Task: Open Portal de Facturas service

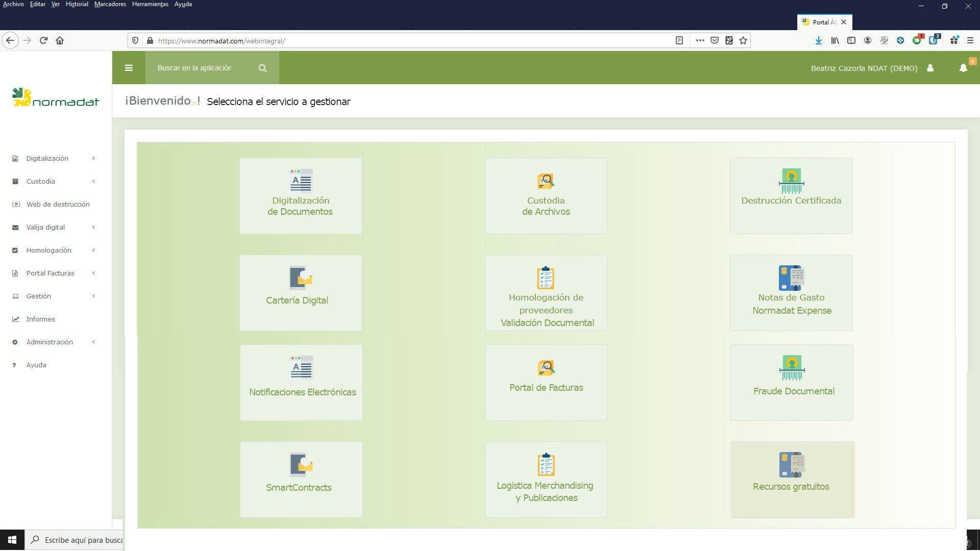Action: coord(546,383)
